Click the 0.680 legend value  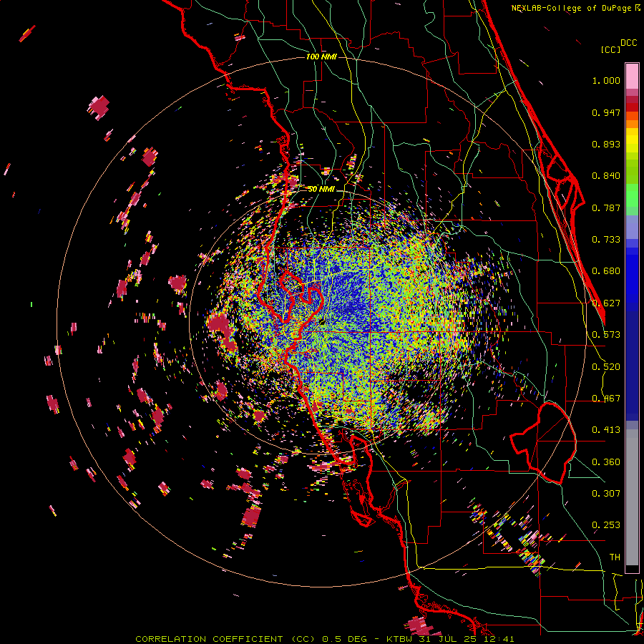[606, 271]
